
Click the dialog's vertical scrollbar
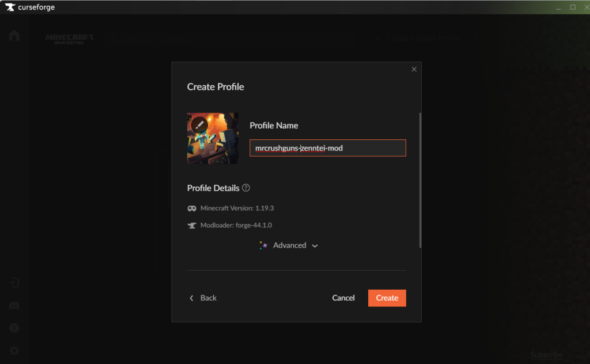[420, 180]
